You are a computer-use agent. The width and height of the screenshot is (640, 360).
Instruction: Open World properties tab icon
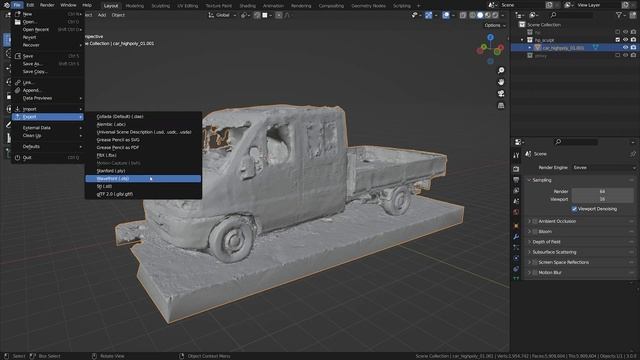(x=516, y=212)
